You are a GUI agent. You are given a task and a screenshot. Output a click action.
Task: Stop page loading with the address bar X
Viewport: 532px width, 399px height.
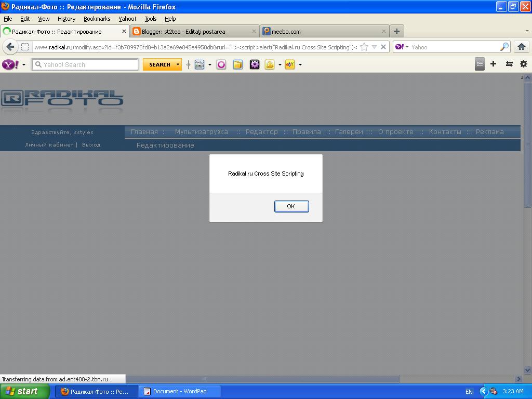coord(383,47)
